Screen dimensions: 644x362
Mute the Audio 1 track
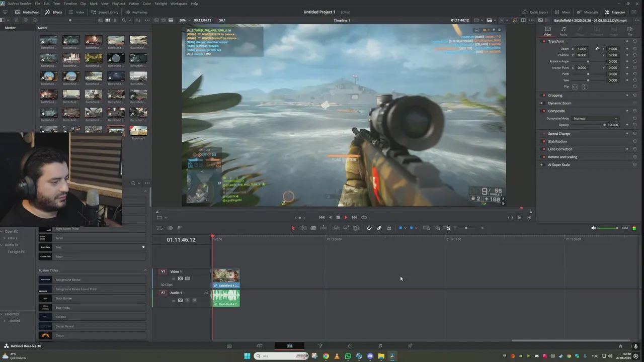pyautogui.click(x=195, y=300)
